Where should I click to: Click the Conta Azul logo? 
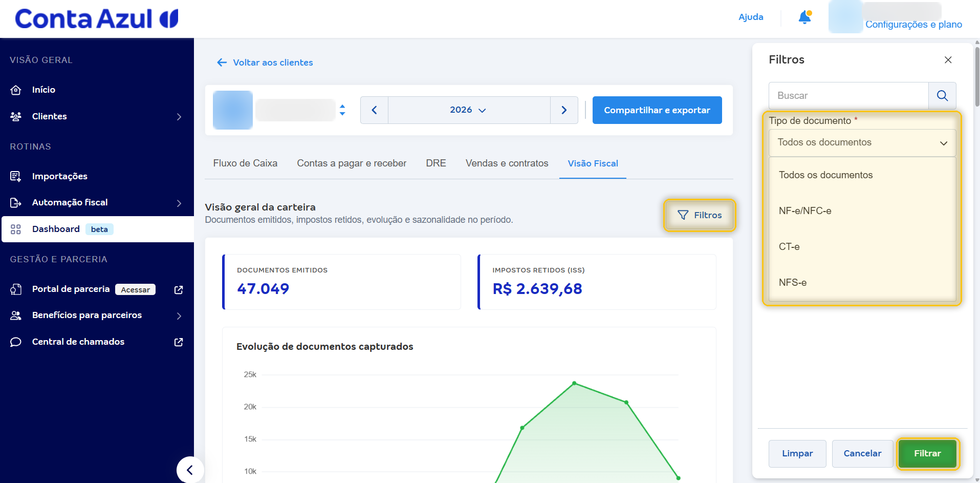97,19
